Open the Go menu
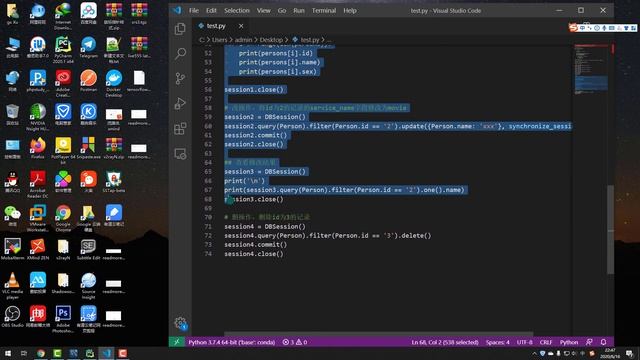 coord(282,11)
